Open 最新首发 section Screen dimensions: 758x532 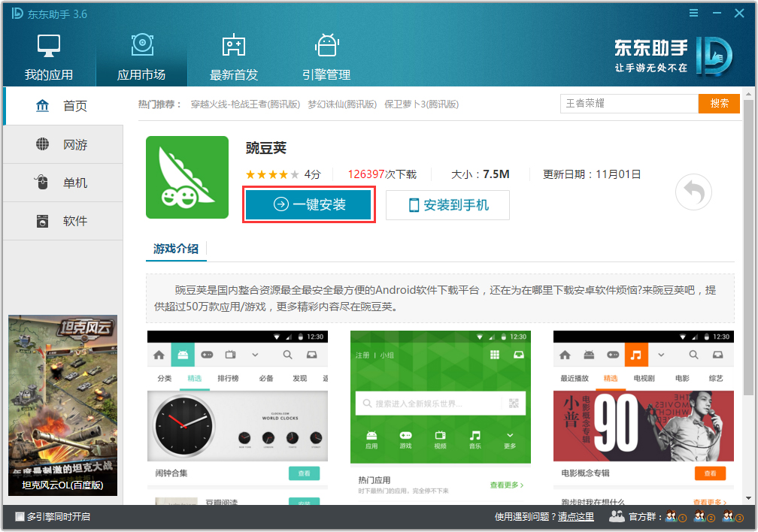point(234,58)
